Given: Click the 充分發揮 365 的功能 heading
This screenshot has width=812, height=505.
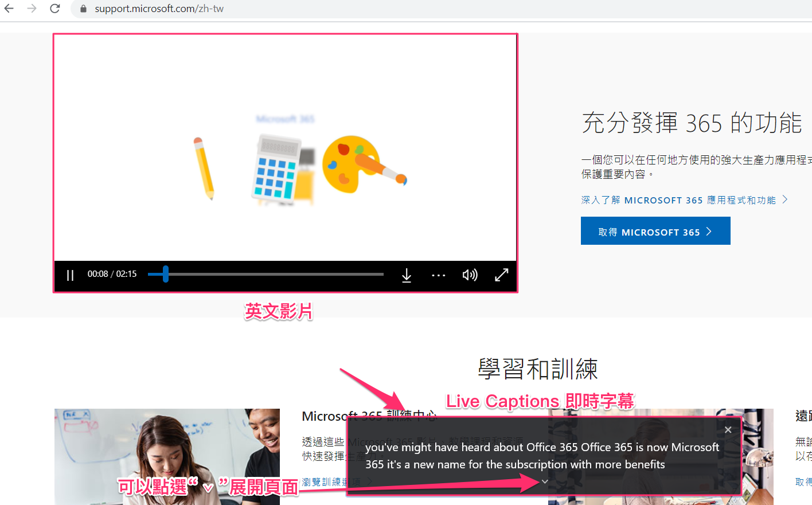Looking at the screenshot, I should pos(692,123).
